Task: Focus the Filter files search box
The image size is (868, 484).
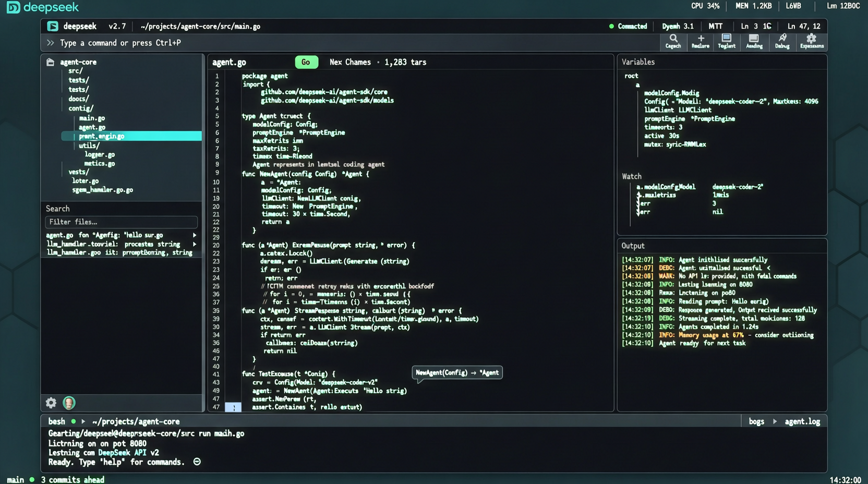Action: coord(121,222)
